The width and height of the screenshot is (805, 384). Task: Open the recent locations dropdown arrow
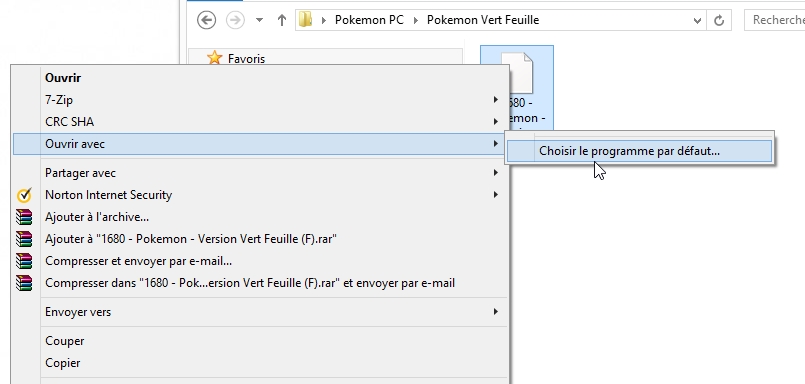[x=259, y=21]
